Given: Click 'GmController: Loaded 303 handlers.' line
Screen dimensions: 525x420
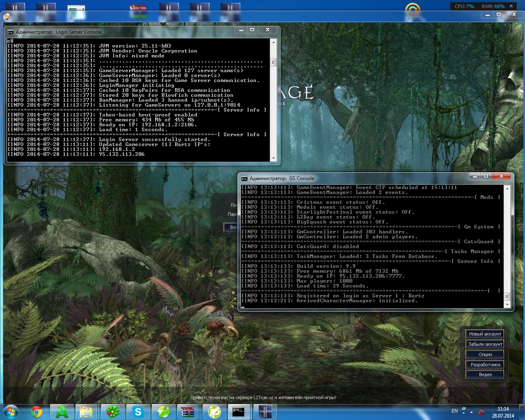Looking at the screenshot, I should click(x=325, y=232).
